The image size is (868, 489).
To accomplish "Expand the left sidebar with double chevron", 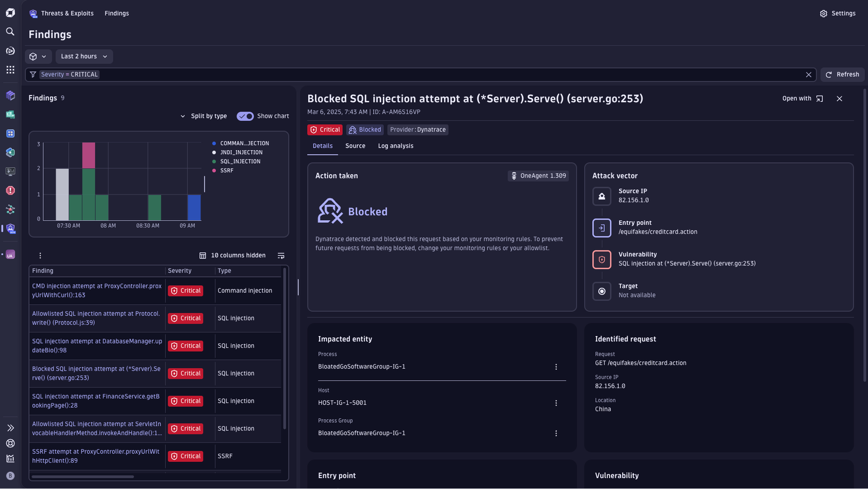I will pyautogui.click(x=10, y=428).
